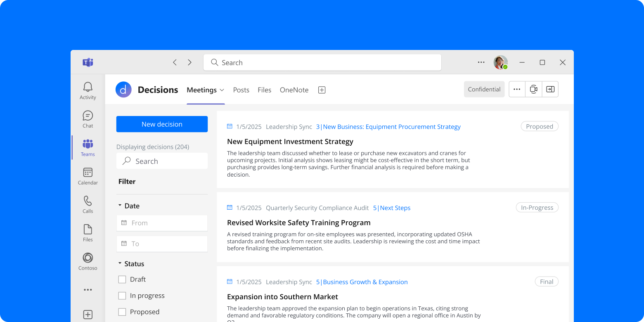The image size is (644, 322).
Task: Click calendar icon of New Equipment decision
Action: pos(230,126)
